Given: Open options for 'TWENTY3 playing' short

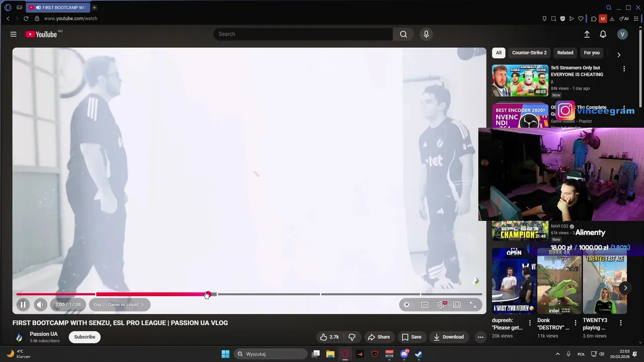Looking at the screenshot, I should click(620, 323).
